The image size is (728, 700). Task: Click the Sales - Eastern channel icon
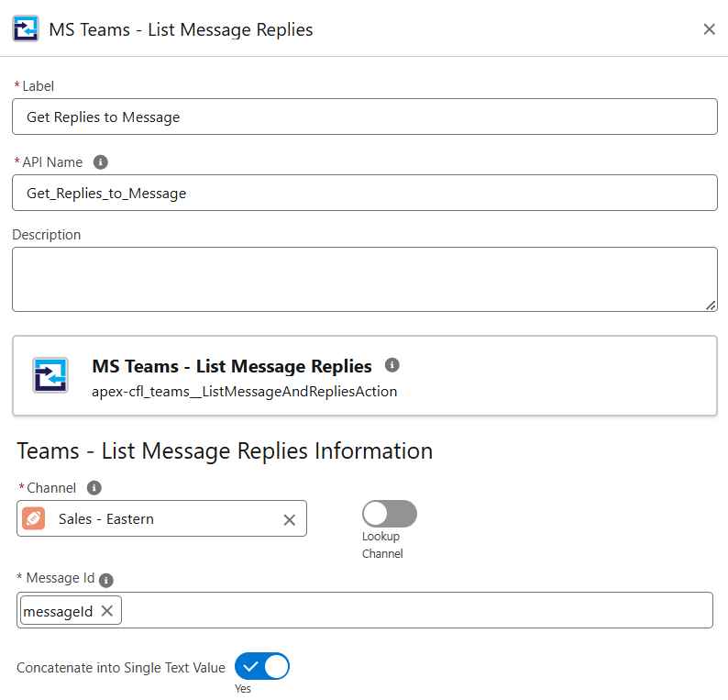coord(33,518)
